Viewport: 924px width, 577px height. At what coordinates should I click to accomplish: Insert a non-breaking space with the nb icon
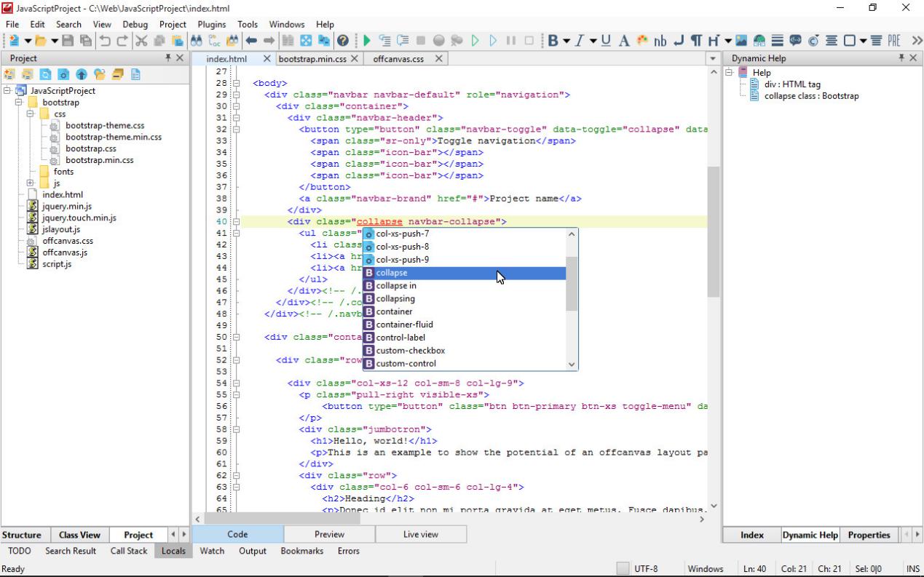coord(660,41)
